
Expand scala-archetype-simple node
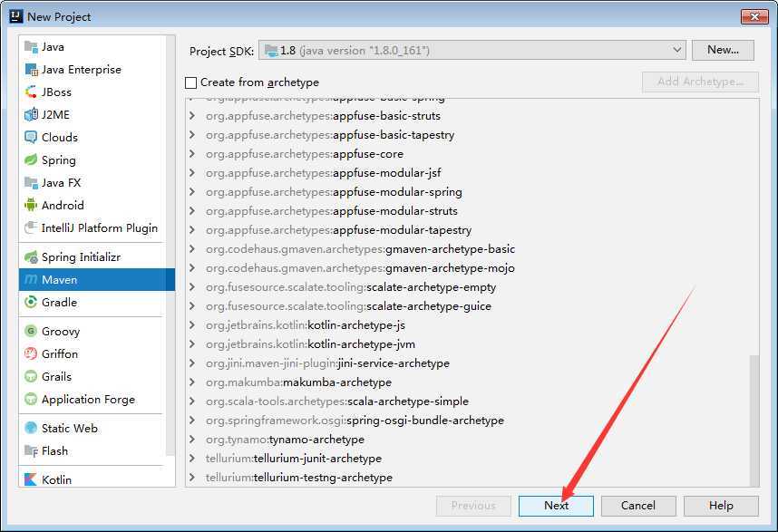192,401
